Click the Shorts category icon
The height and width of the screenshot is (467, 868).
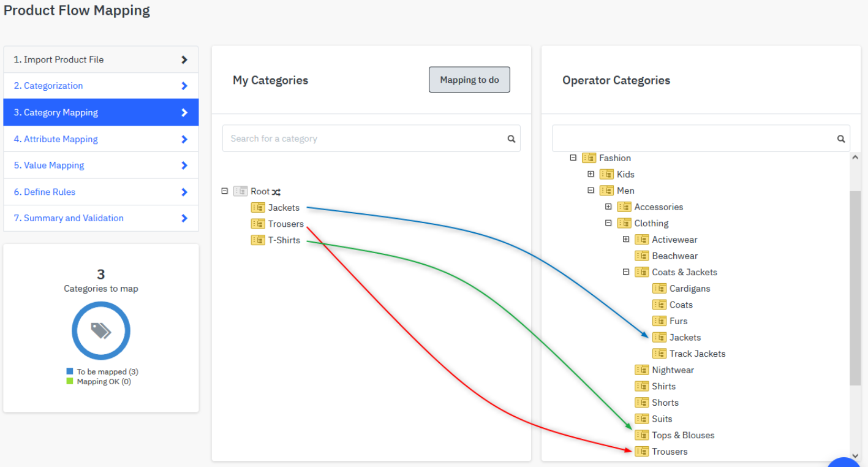(x=642, y=403)
